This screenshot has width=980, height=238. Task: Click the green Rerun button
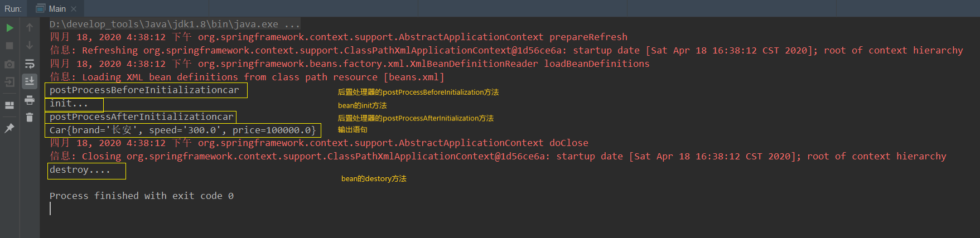[9, 28]
